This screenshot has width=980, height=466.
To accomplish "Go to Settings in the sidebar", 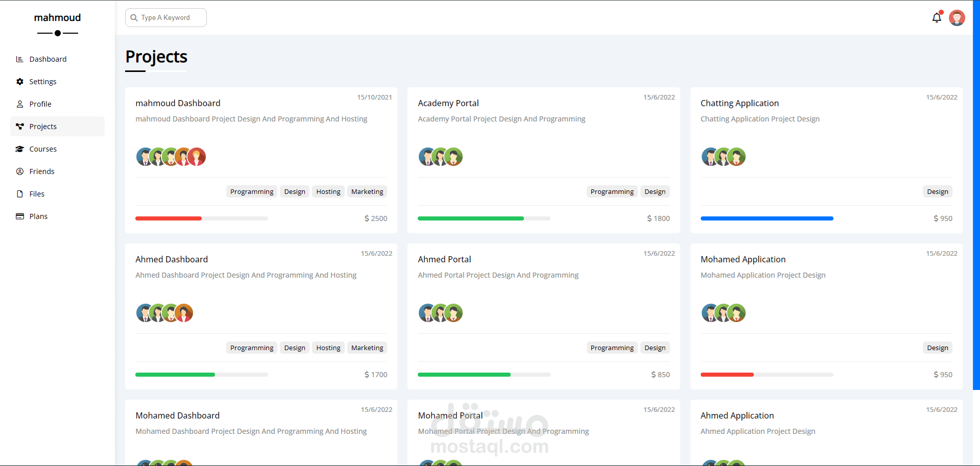I will (57, 82).
